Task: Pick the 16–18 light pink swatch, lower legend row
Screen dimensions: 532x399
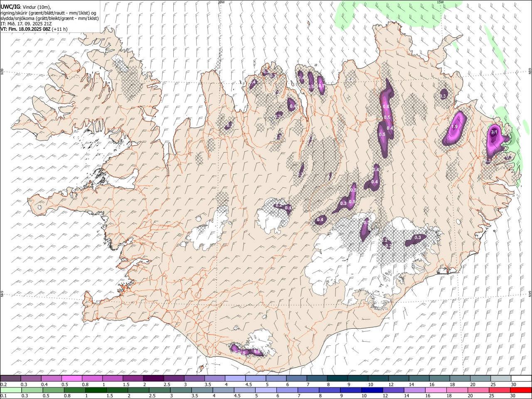Action: click(436, 390)
